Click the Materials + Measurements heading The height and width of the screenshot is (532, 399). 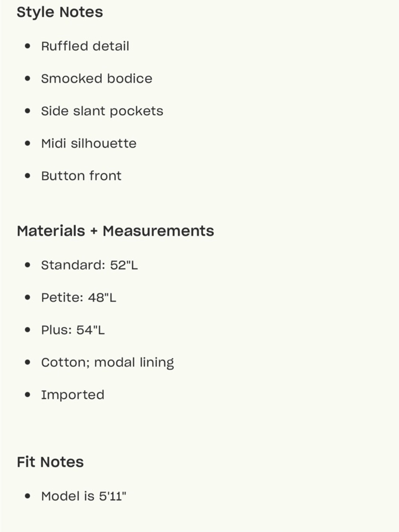[115, 231]
